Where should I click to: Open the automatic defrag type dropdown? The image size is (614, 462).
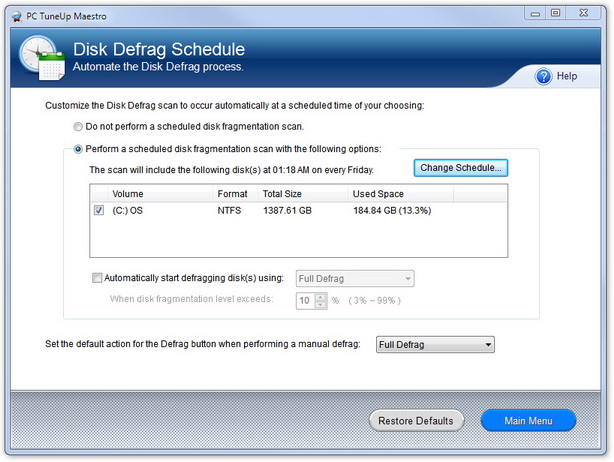click(354, 279)
